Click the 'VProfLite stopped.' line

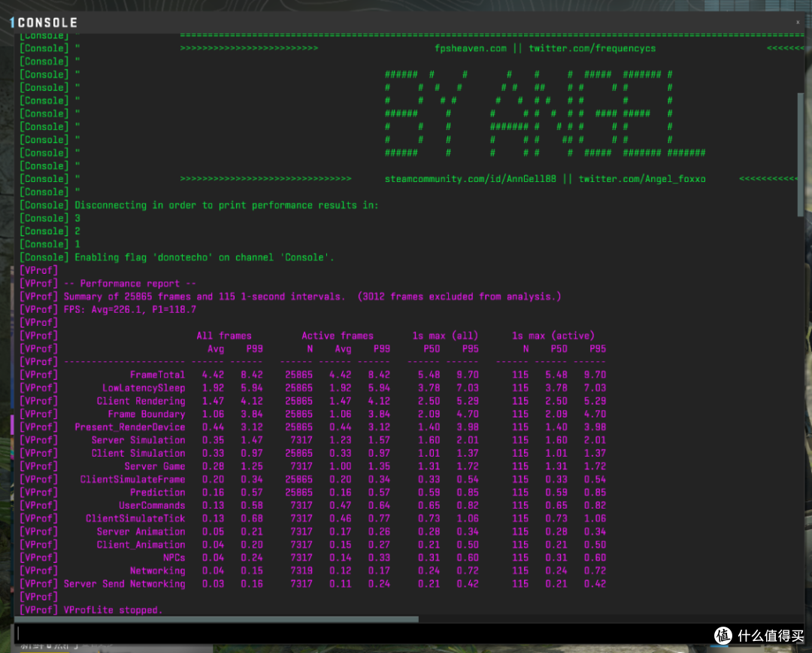(x=113, y=610)
